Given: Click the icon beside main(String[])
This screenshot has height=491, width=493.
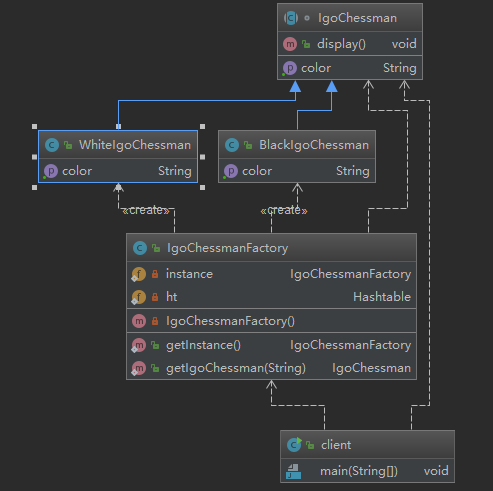Looking at the screenshot, I should click(294, 471).
